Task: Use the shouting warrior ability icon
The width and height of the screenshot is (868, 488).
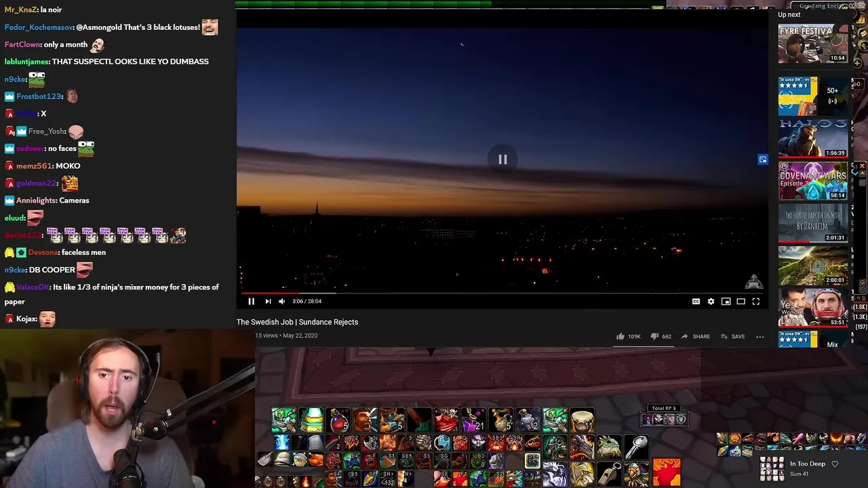Action: pos(365,420)
